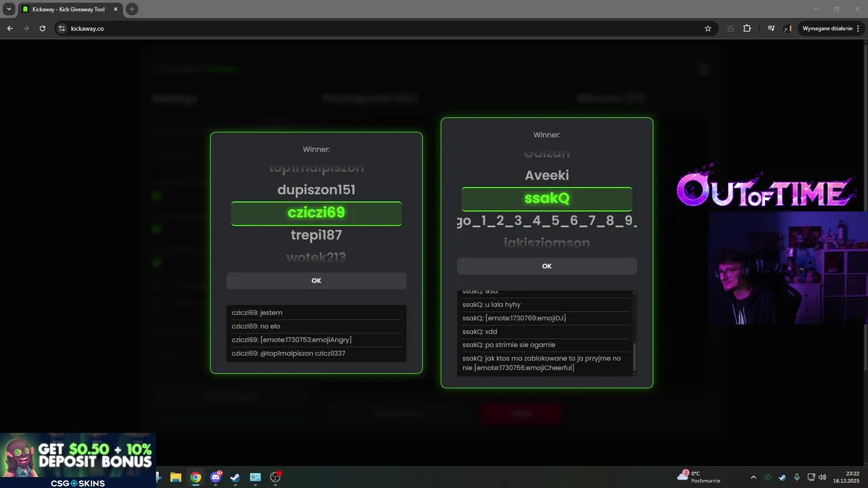Open the tab search dropdown in Chrome
The width and height of the screenshot is (868, 488).
9,9
